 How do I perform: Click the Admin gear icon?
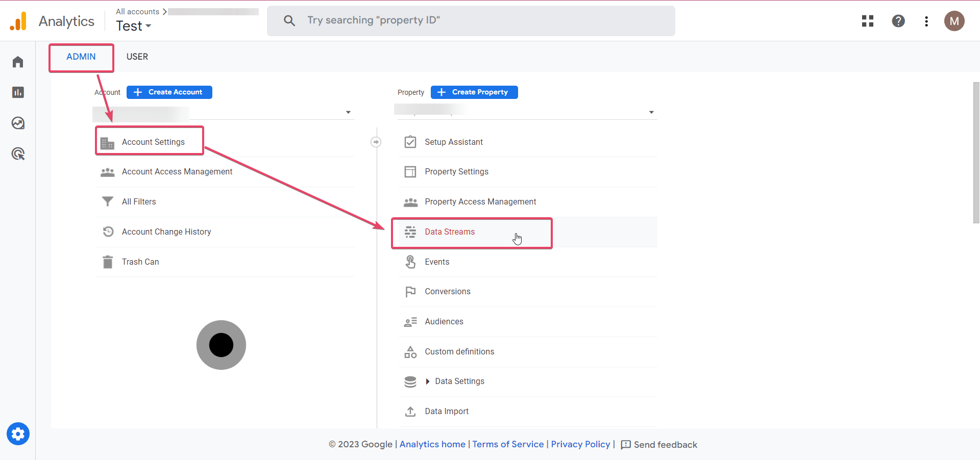pos(18,434)
